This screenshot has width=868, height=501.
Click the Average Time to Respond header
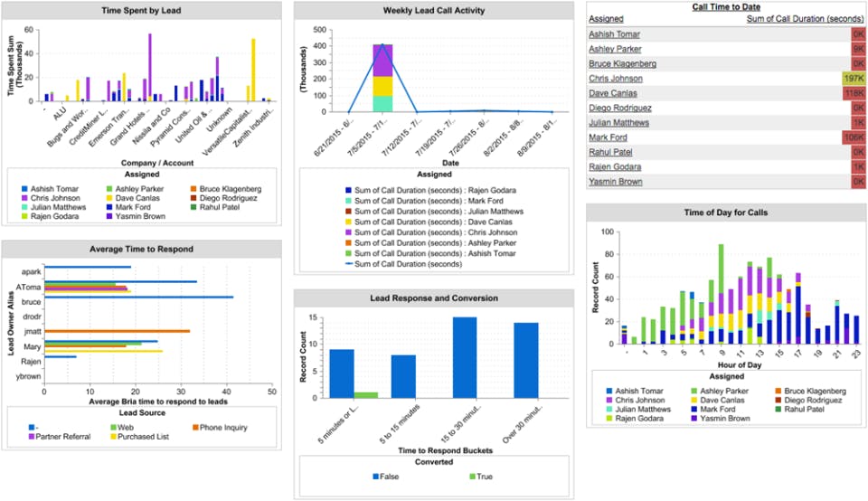point(141,249)
